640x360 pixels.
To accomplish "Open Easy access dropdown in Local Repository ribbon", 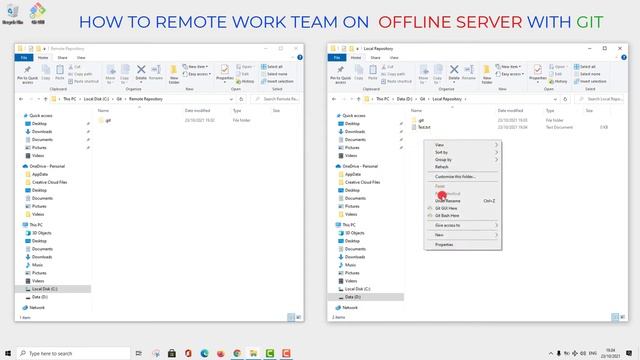I will (510, 74).
